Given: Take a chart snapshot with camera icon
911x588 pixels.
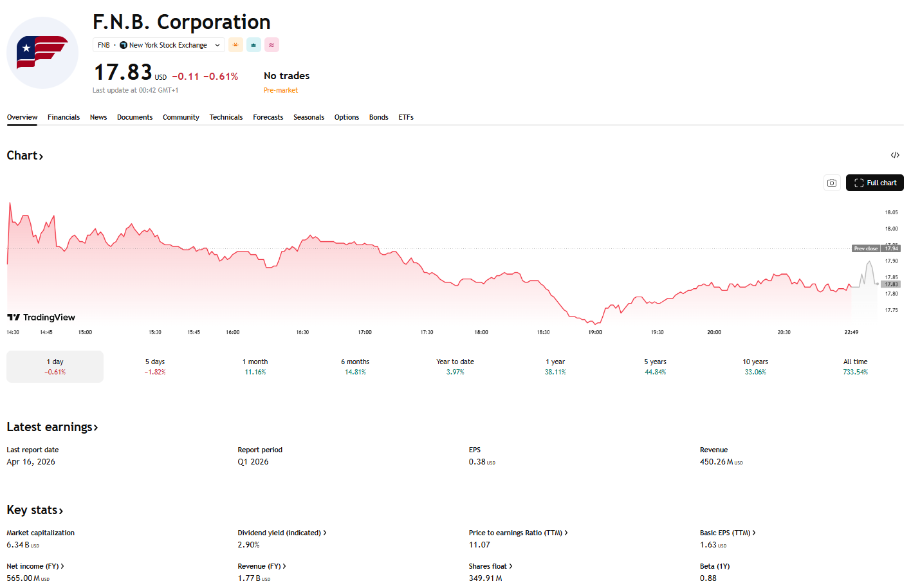Looking at the screenshot, I should pyautogui.click(x=832, y=183).
